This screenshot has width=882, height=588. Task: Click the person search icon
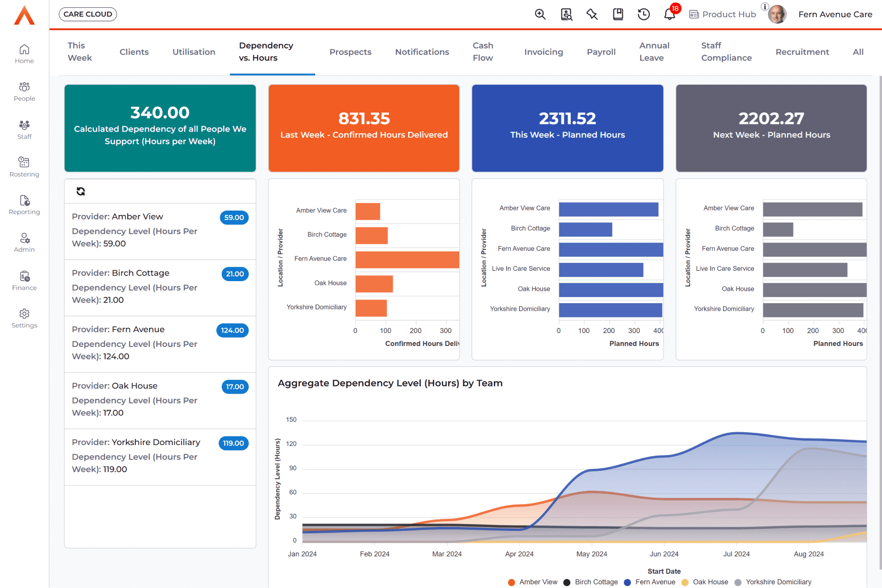pos(566,14)
